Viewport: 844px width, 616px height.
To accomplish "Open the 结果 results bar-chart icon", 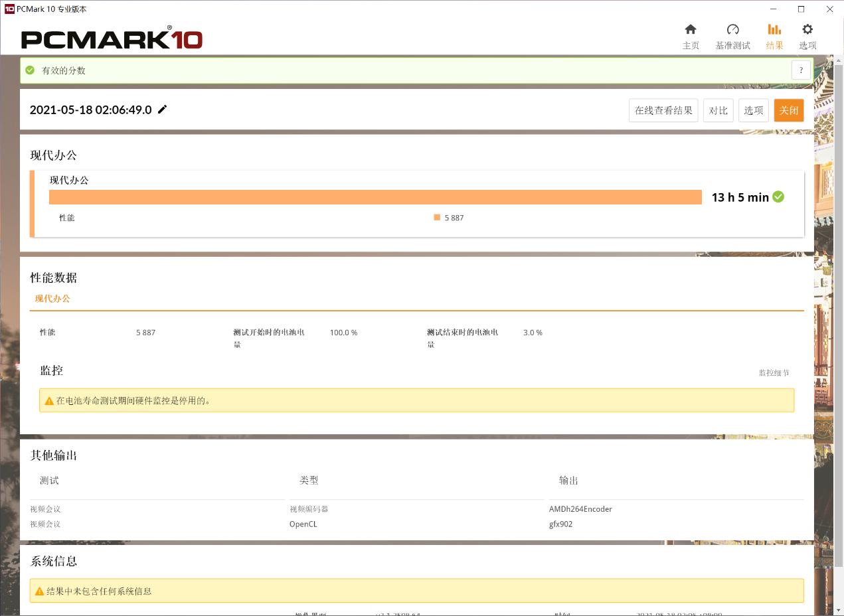I will click(x=774, y=29).
